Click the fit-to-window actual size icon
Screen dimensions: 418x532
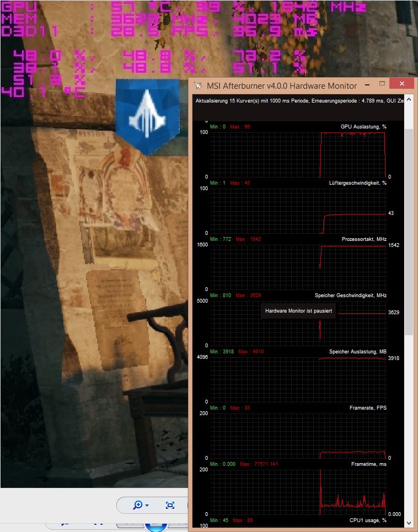point(170,506)
